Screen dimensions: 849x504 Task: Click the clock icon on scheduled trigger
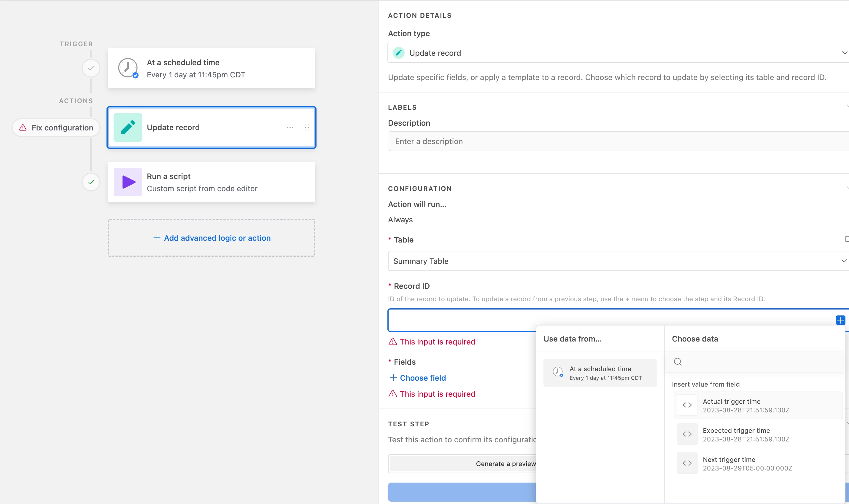(x=128, y=68)
